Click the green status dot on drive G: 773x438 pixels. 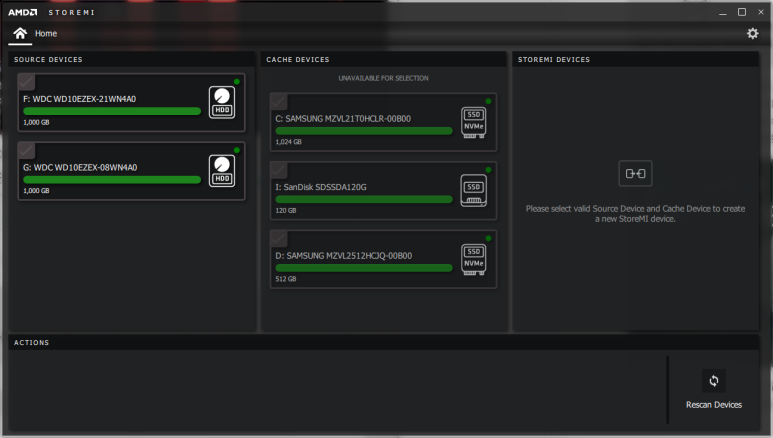coord(237,150)
